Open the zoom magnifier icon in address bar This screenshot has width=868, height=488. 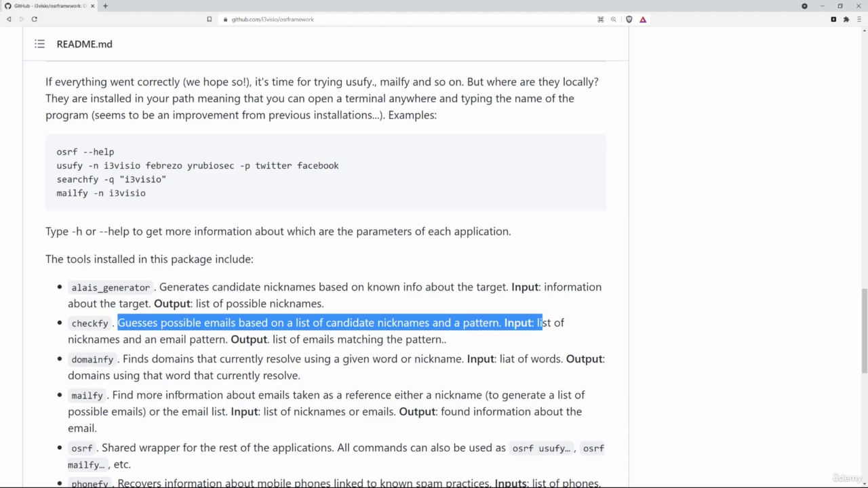[x=613, y=19]
